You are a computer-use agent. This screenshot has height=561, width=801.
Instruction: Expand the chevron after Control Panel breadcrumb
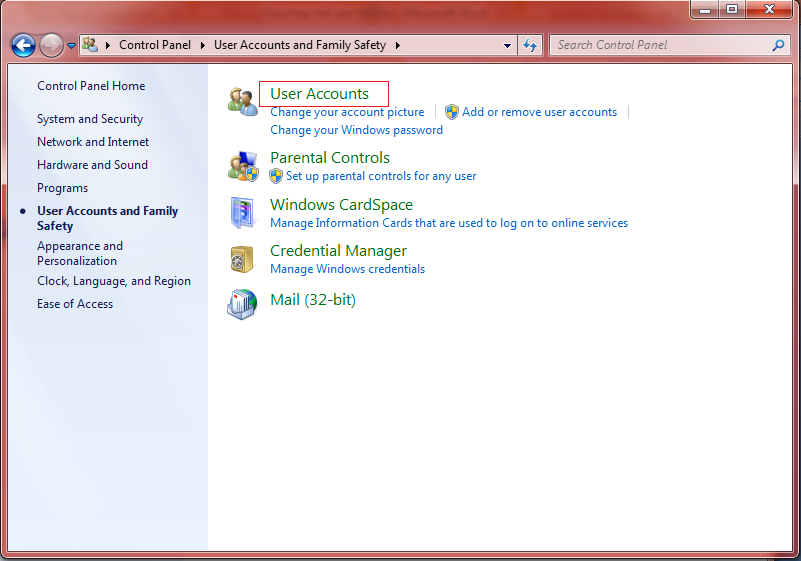pos(203,45)
